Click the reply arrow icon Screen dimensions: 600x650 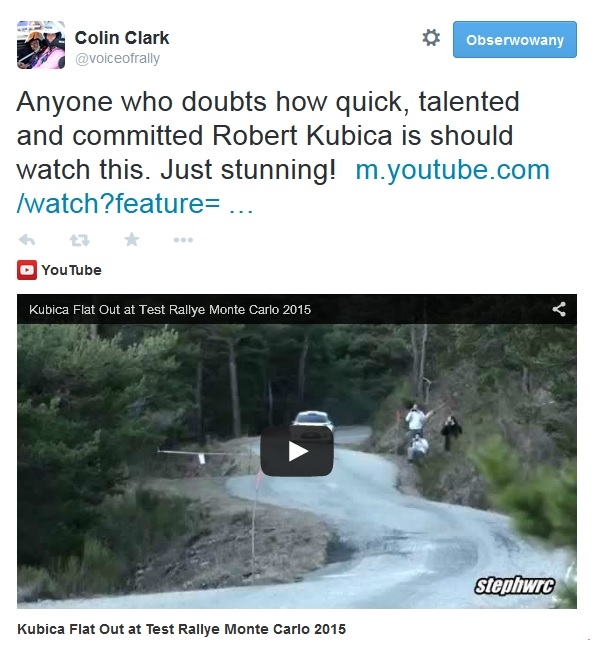pos(27,240)
